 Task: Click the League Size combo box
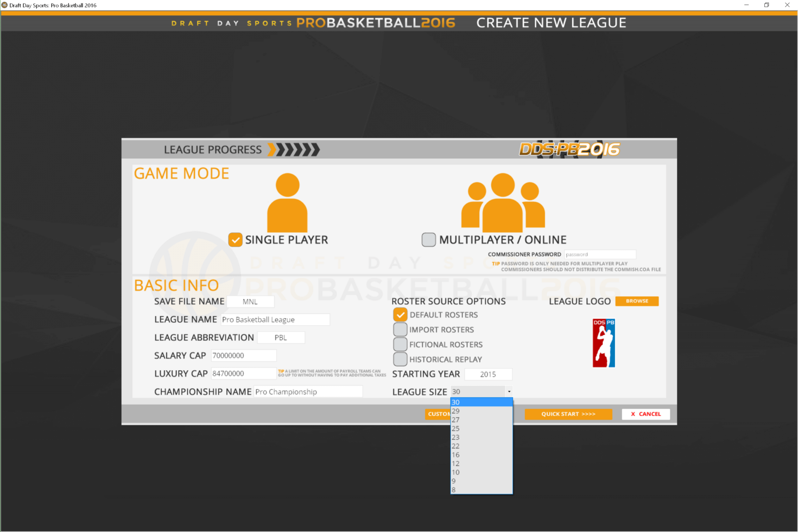(482, 391)
